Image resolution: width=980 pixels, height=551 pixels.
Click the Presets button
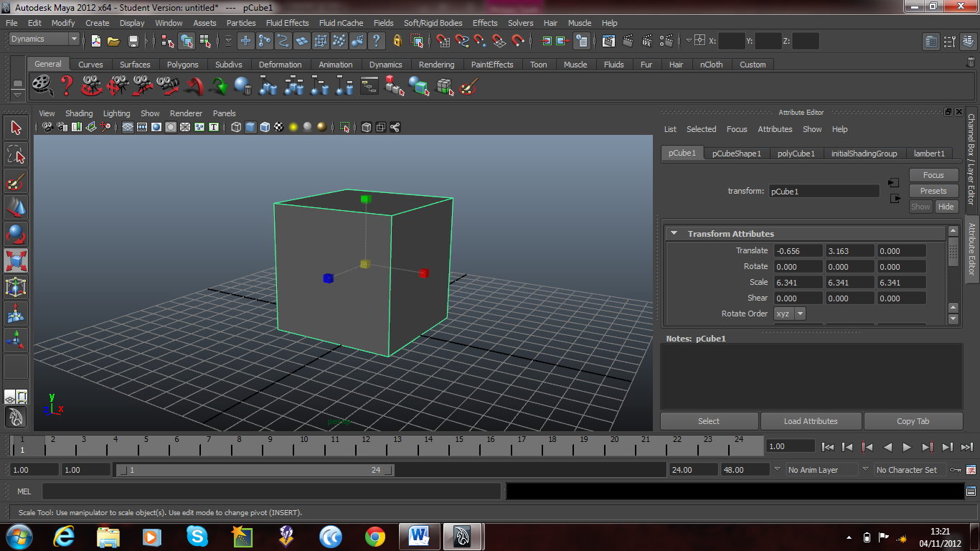tap(933, 191)
